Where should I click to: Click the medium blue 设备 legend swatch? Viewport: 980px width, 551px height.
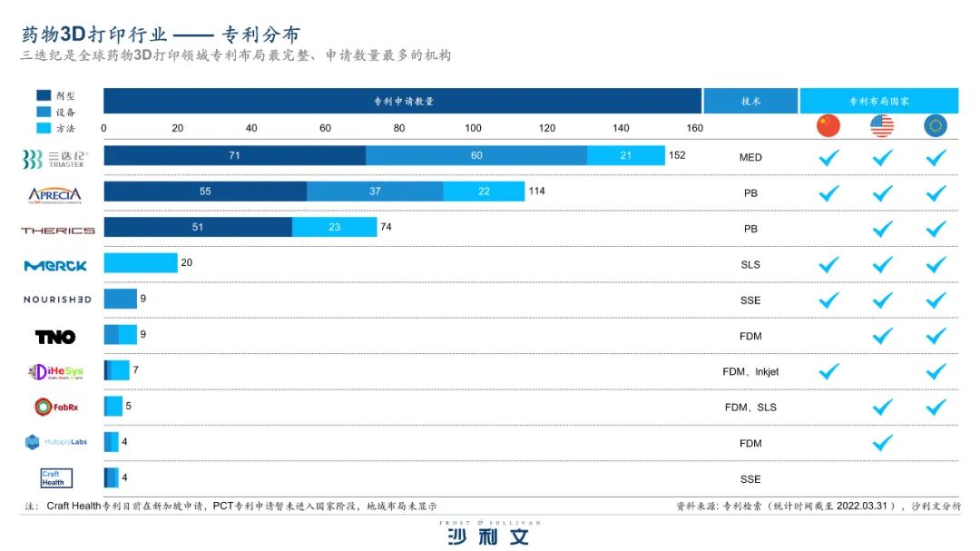click(44, 112)
